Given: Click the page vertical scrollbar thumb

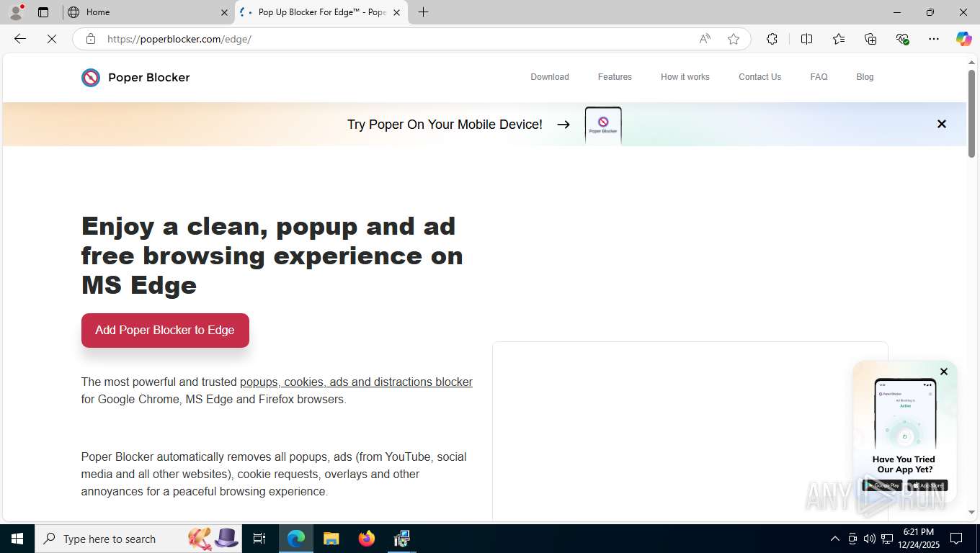Looking at the screenshot, I should (x=971, y=114).
